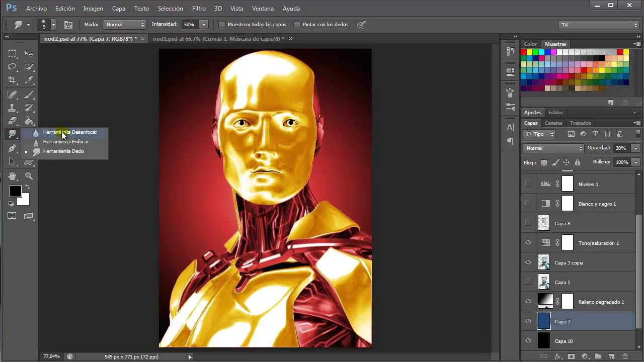Lock all padlock icon in layers panel
Image resolution: width=644 pixels, height=362 pixels.
577,162
